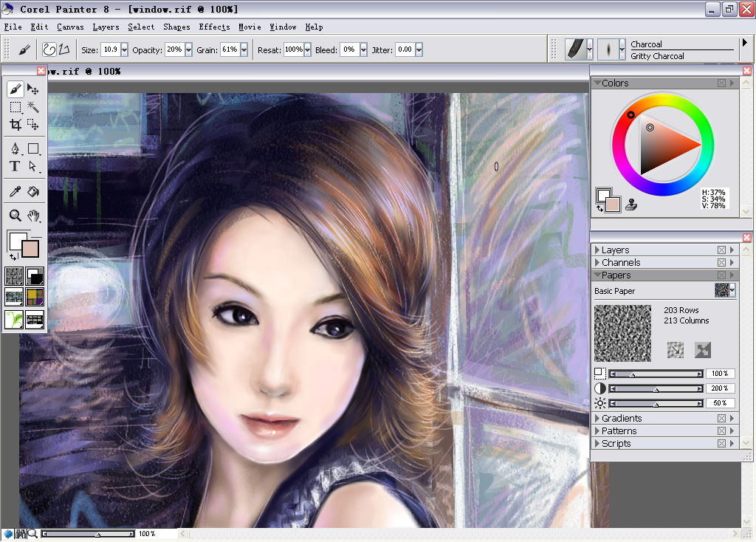This screenshot has height=542, width=756.
Task: Click the paper contrast slider
Action: tap(656, 388)
